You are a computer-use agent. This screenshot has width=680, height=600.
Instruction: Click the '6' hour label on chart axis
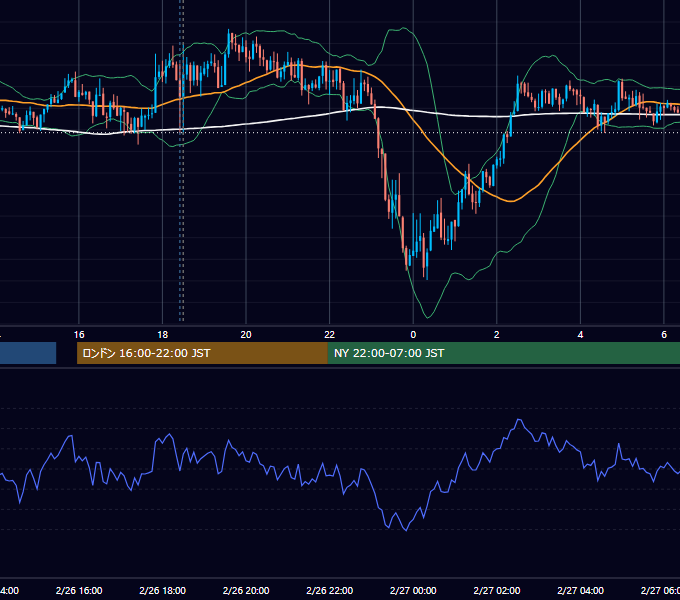point(664,335)
